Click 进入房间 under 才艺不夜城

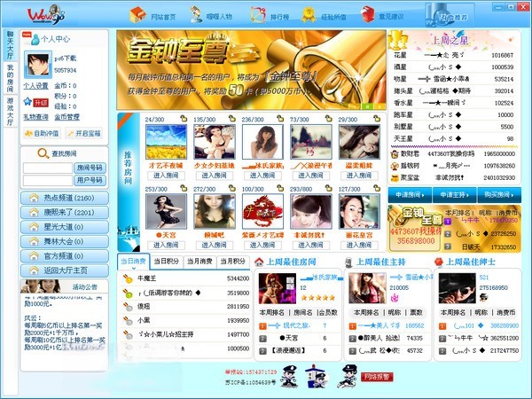[166, 176]
